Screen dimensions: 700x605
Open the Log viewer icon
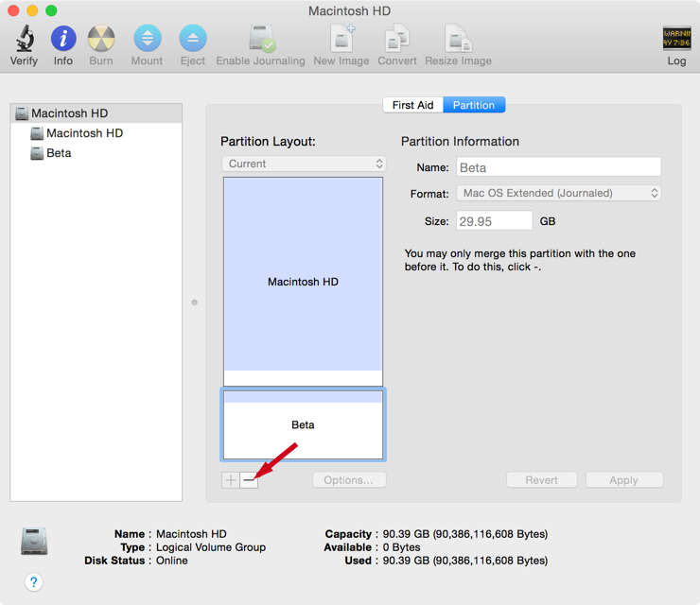coord(676,38)
